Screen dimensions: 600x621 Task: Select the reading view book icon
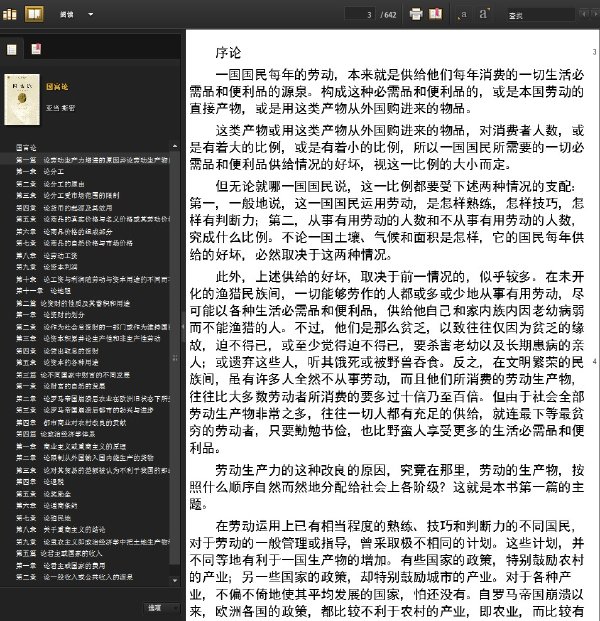pyautogui.click(x=34, y=14)
